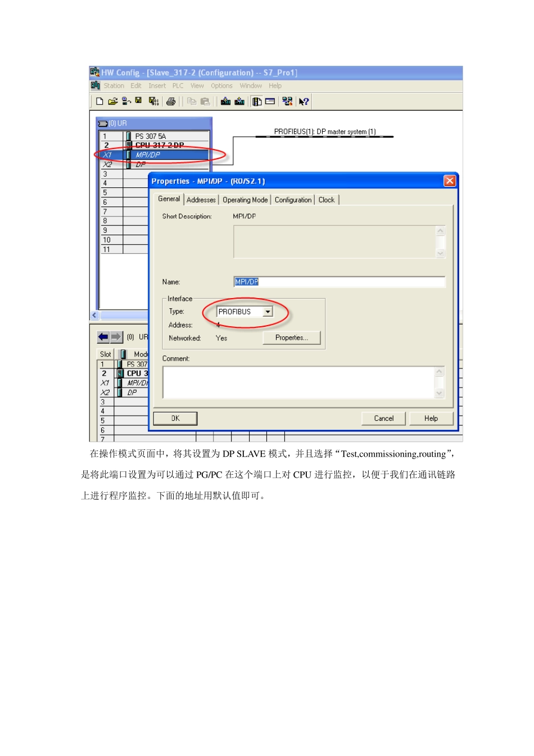Select CPU 317-2 DP row in rack
The height and width of the screenshot is (756, 534).
155,145
